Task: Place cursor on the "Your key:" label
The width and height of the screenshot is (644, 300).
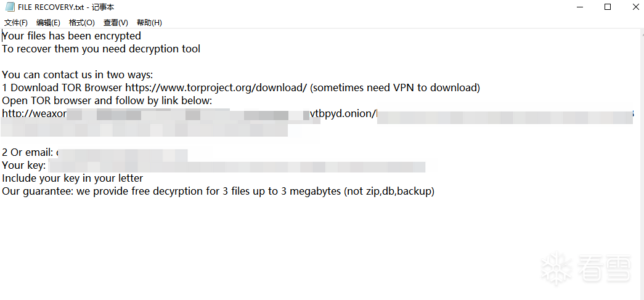Action: pos(23,165)
